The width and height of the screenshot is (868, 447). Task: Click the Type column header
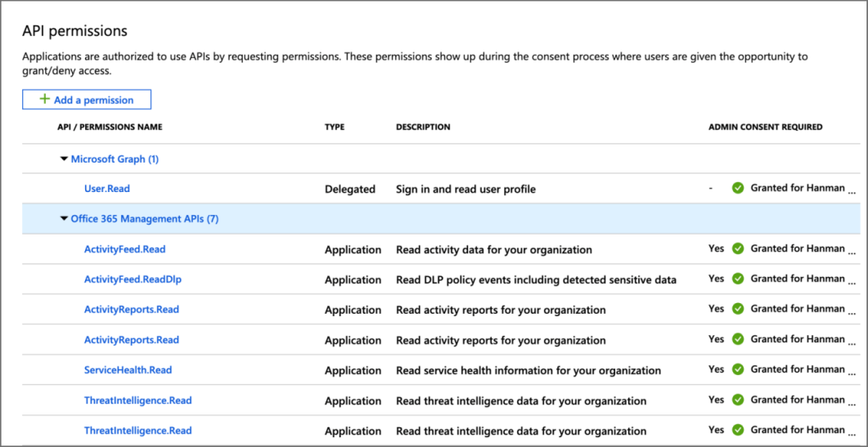(335, 127)
